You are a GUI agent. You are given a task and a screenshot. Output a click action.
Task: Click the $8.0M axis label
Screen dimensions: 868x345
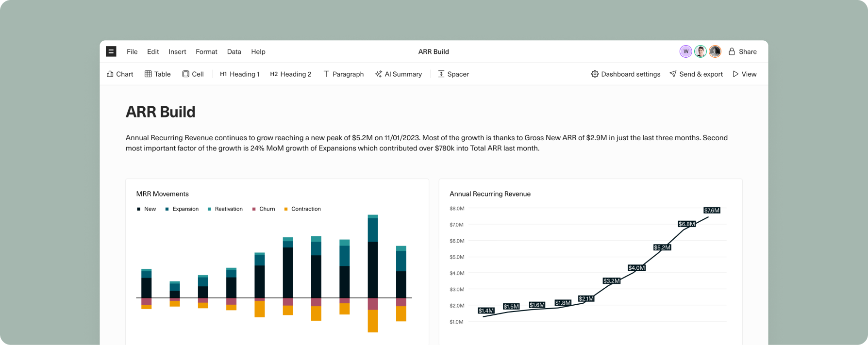[457, 209]
